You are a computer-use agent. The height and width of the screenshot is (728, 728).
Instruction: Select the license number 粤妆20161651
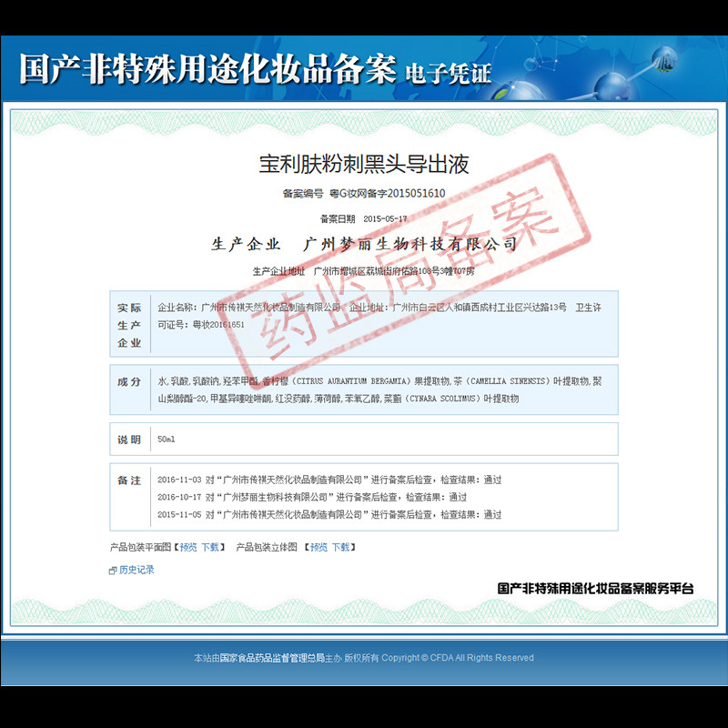[218, 325]
